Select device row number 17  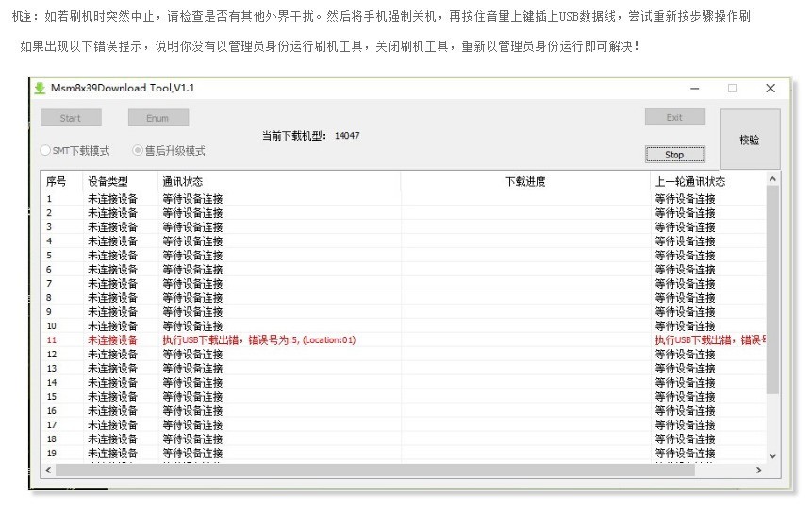coord(404,425)
